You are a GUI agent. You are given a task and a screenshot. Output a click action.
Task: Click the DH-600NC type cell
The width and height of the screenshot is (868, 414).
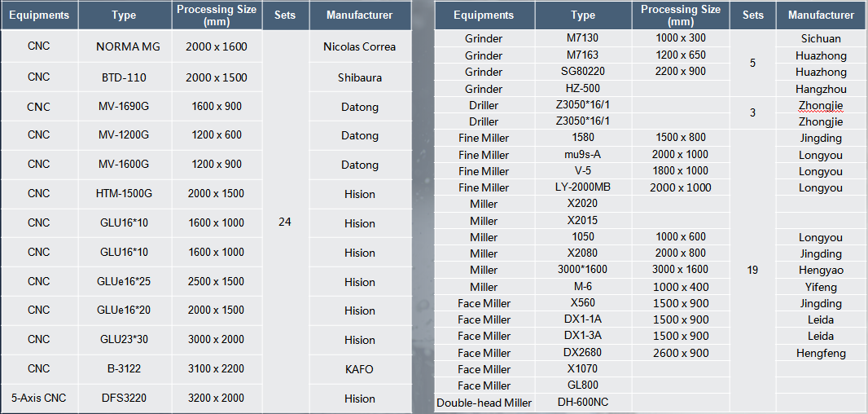583,403
